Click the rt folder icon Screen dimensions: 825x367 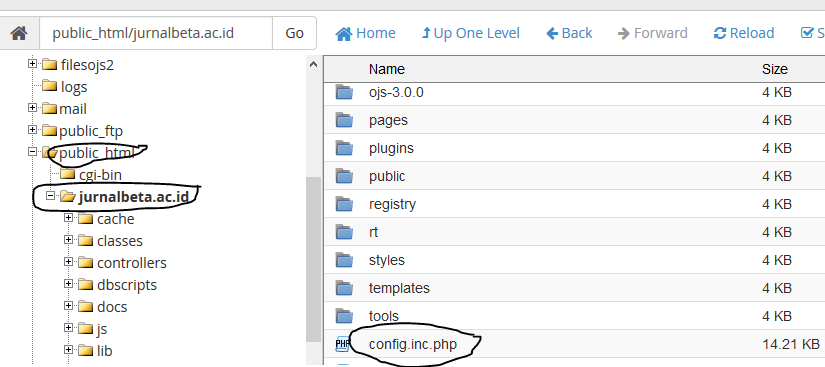[344, 232]
